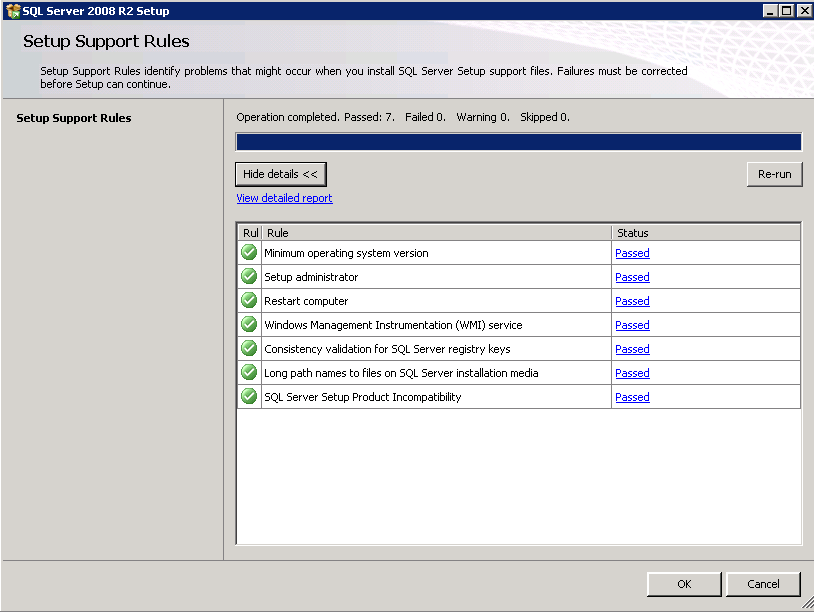Select the 'Minimum operating system version' rule text
The image size is (814, 612).
[x=346, y=253]
